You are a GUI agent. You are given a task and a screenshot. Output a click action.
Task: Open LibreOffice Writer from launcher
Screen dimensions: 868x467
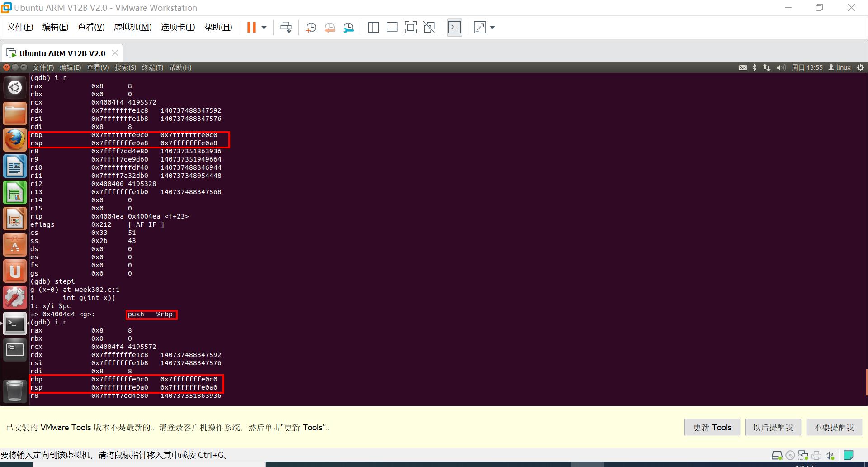pos(15,166)
